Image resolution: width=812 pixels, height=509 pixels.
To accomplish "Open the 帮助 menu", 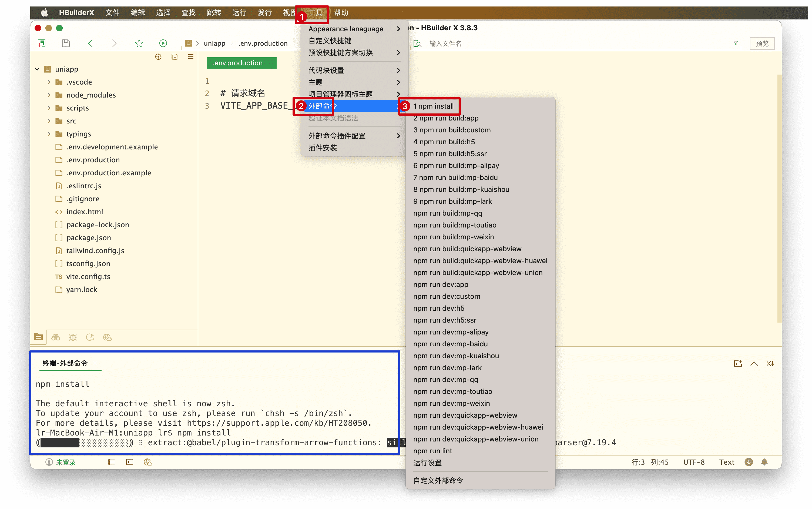I will (341, 13).
